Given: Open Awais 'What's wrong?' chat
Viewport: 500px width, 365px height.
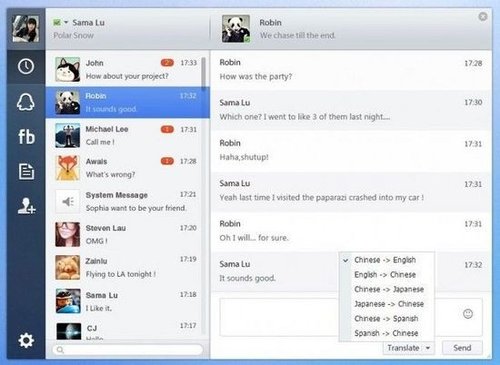Looking at the screenshot, I should (x=127, y=168).
